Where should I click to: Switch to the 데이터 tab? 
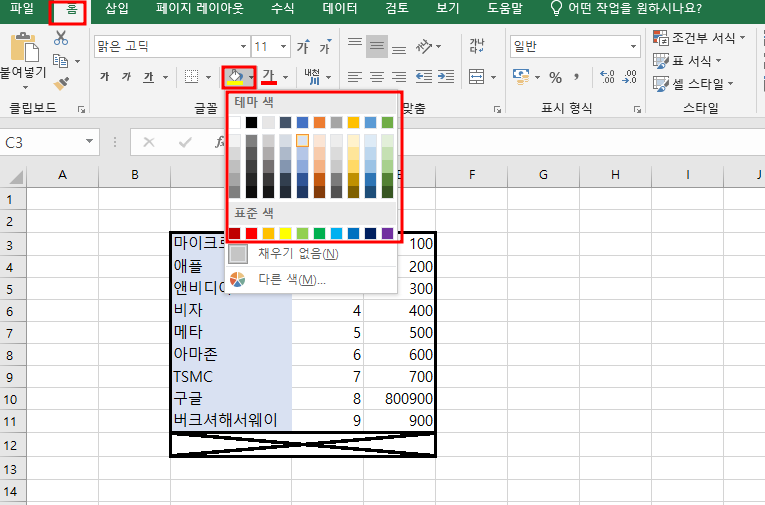(340, 8)
